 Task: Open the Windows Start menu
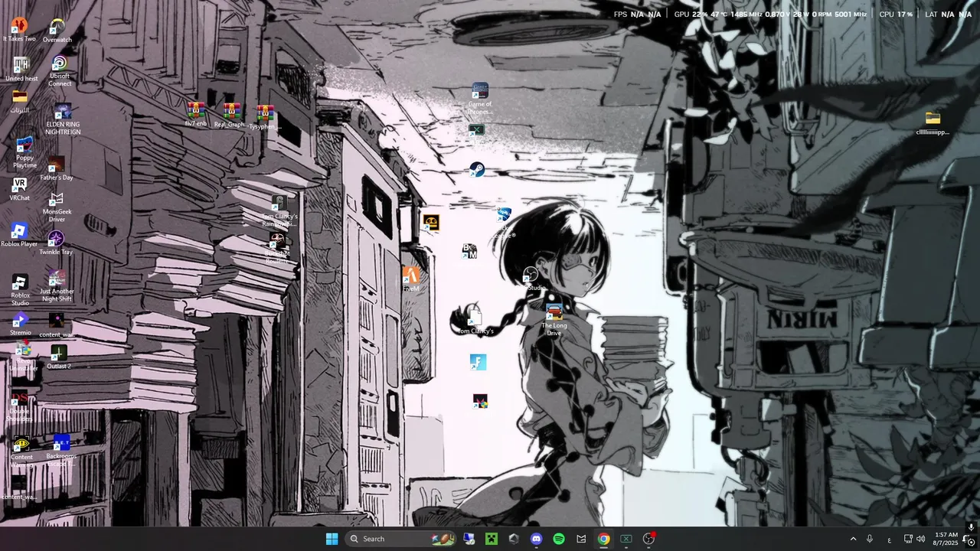click(332, 539)
